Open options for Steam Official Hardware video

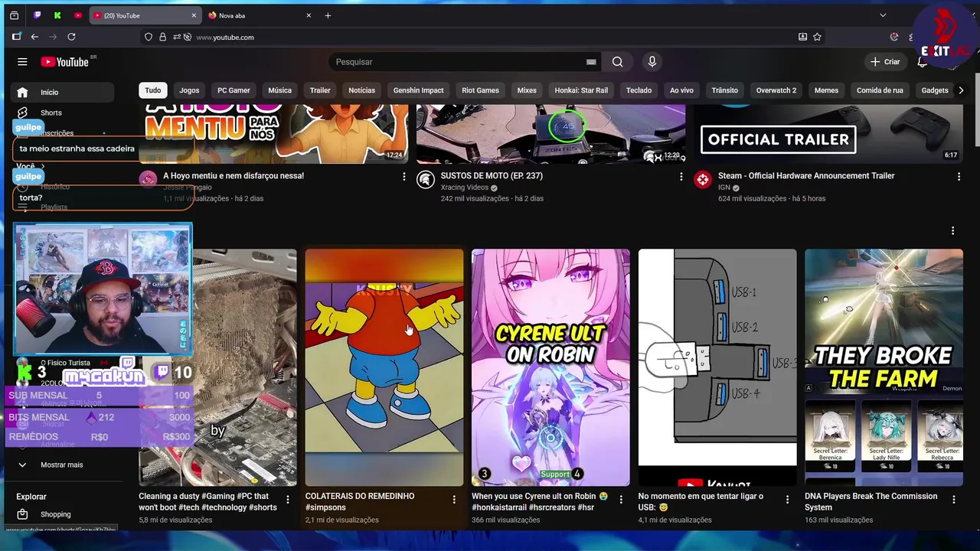[x=959, y=177]
